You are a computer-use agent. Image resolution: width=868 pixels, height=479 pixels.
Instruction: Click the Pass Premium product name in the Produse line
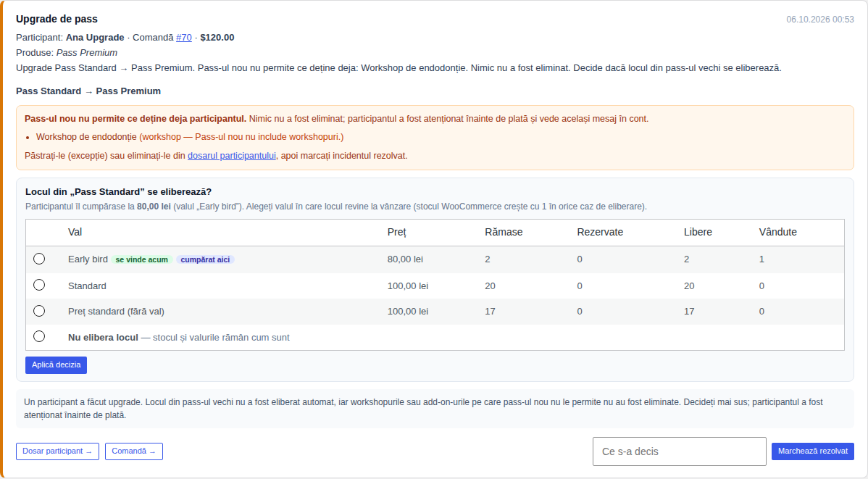(87, 53)
